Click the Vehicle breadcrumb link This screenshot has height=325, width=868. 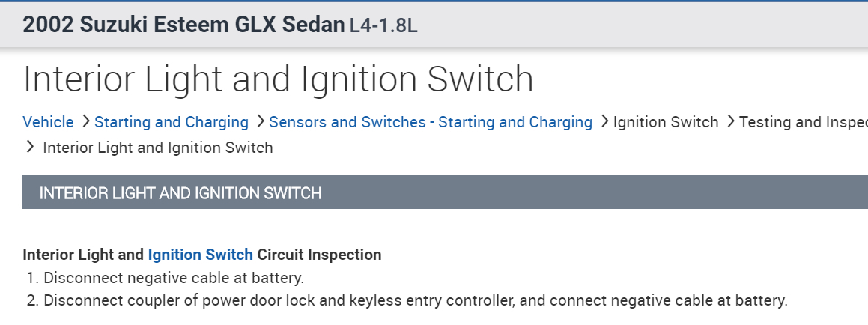(x=48, y=122)
